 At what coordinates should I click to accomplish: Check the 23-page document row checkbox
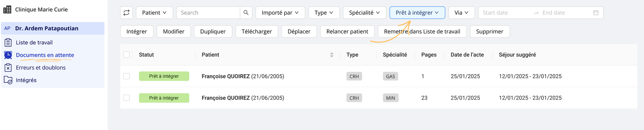[x=127, y=98]
